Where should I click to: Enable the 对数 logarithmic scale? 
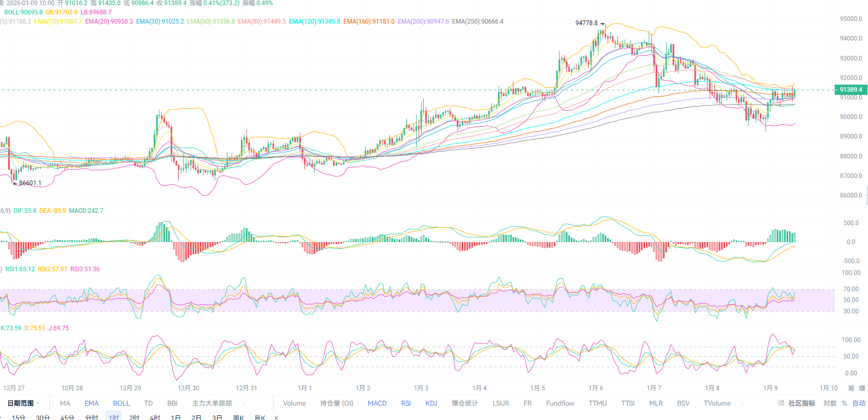(x=830, y=403)
